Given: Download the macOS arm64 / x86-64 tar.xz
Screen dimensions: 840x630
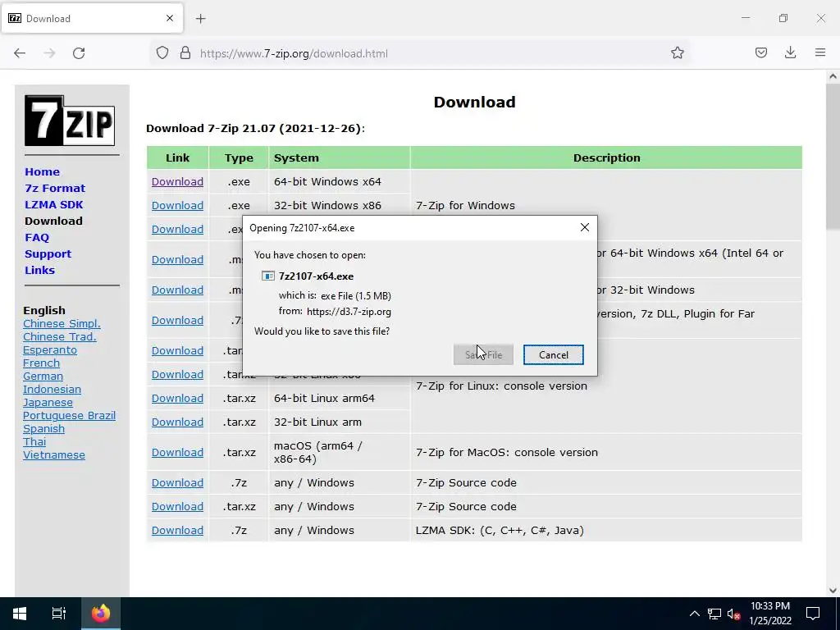Looking at the screenshot, I should 177,453.
